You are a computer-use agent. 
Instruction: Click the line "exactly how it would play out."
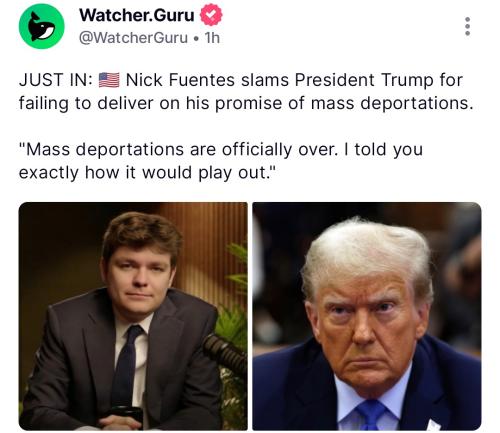click(x=148, y=173)
